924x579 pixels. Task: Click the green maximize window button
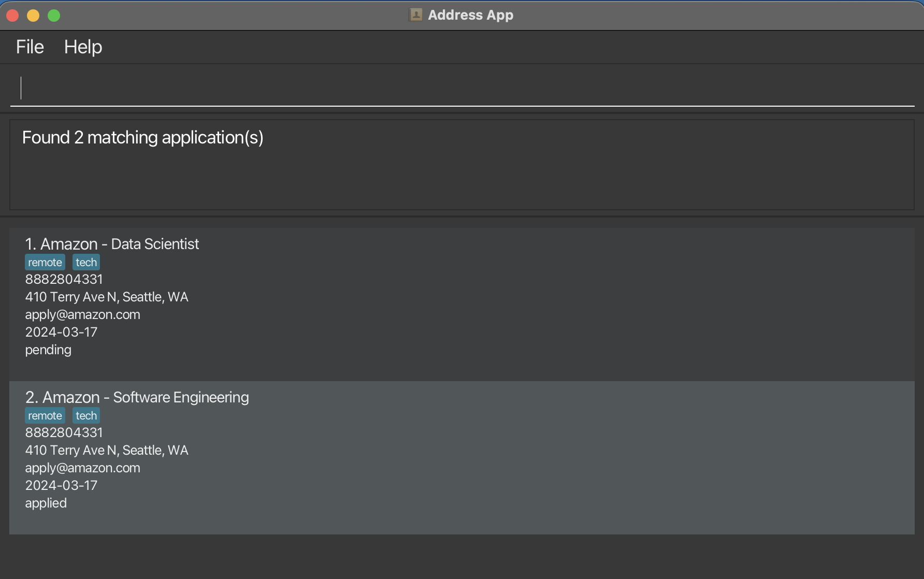(54, 16)
